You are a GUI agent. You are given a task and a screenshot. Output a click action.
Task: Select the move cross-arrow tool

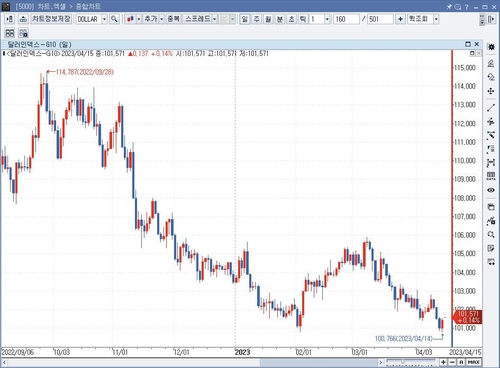click(491, 91)
